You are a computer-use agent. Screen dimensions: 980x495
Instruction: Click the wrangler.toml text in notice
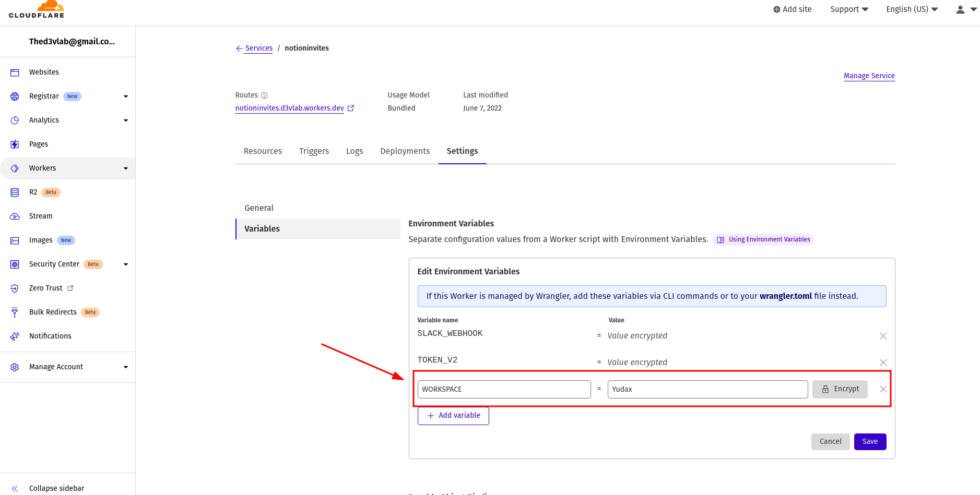coord(786,296)
